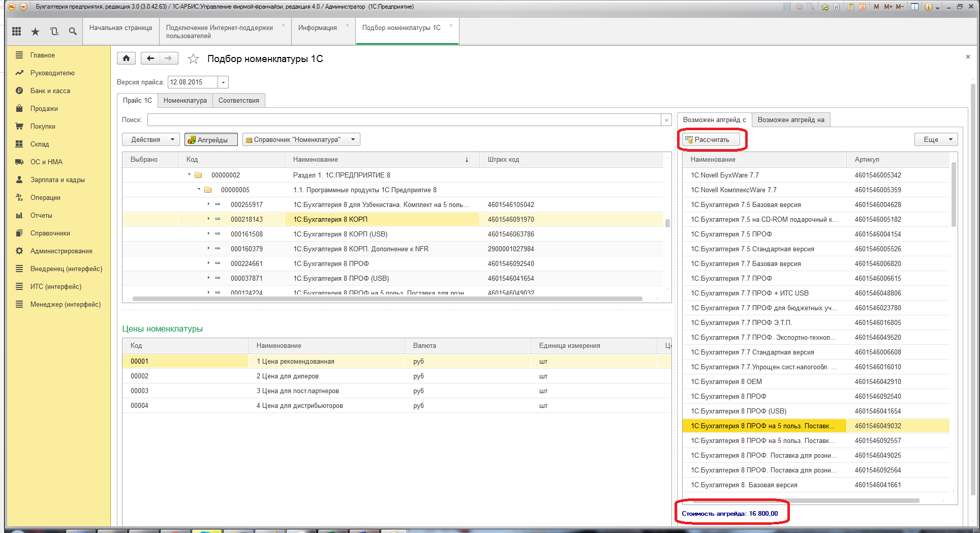The height and width of the screenshot is (533, 980).
Task: Open the Операции section
Action: pyautogui.click(x=45, y=197)
